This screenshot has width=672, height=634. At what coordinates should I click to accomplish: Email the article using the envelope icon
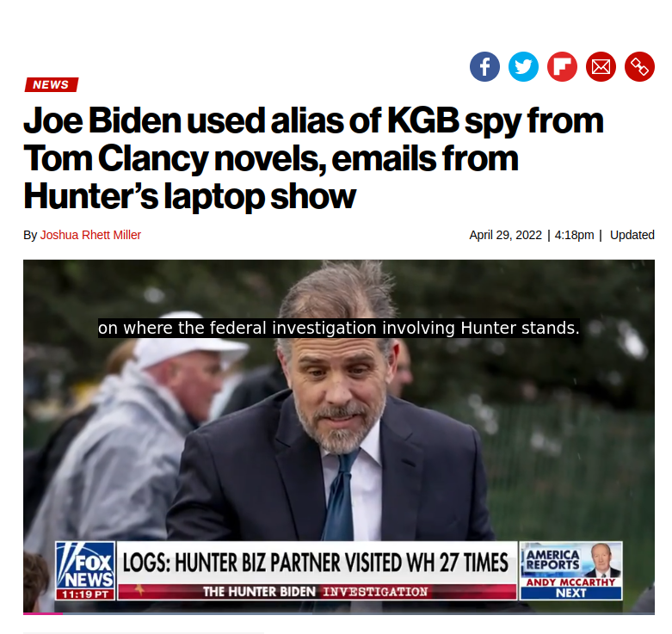tap(601, 67)
